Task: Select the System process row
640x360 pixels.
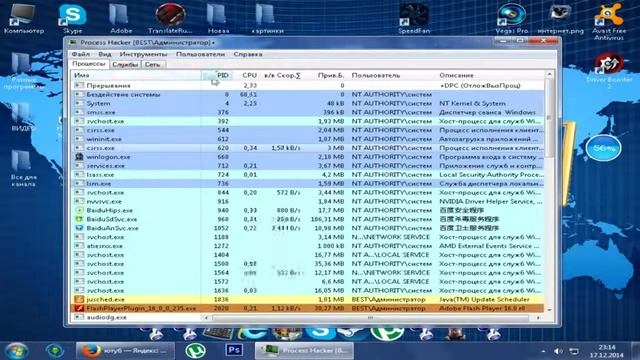Action: point(308,103)
